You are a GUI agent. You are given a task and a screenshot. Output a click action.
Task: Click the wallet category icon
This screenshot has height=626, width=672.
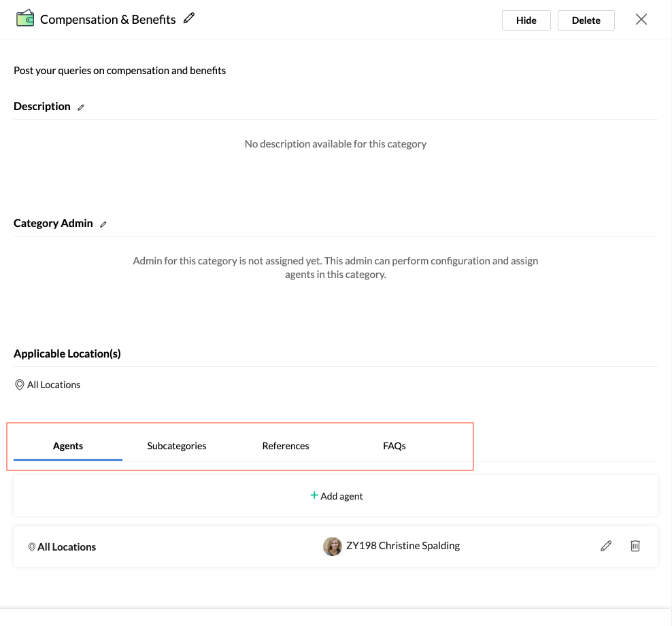(25, 18)
